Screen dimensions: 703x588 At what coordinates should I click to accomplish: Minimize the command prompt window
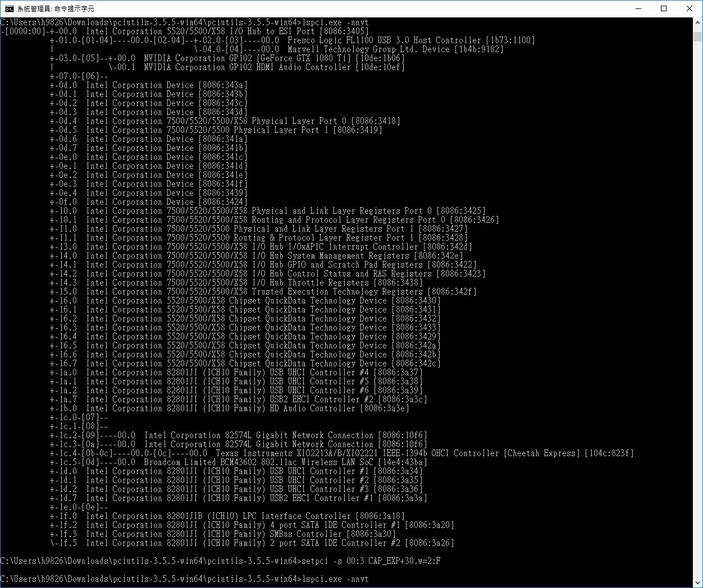pyautogui.click(x=638, y=8)
